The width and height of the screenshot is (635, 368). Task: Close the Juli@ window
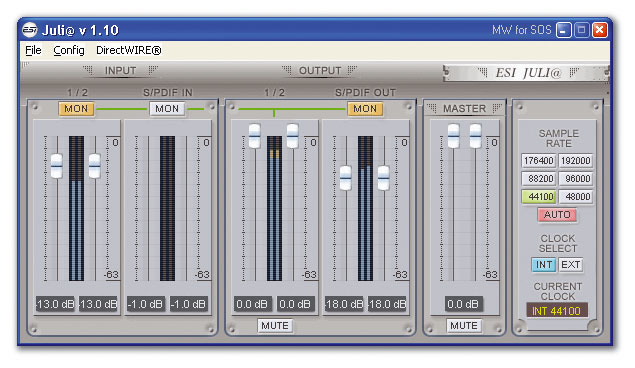600,30
